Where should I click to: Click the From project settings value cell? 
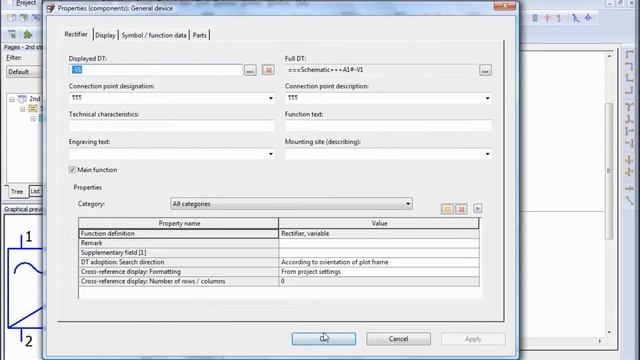point(379,271)
